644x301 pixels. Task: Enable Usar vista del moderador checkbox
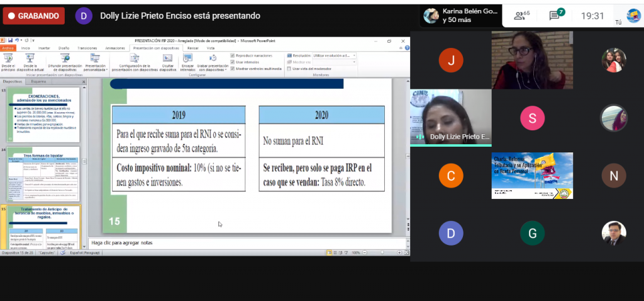[289, 68]
